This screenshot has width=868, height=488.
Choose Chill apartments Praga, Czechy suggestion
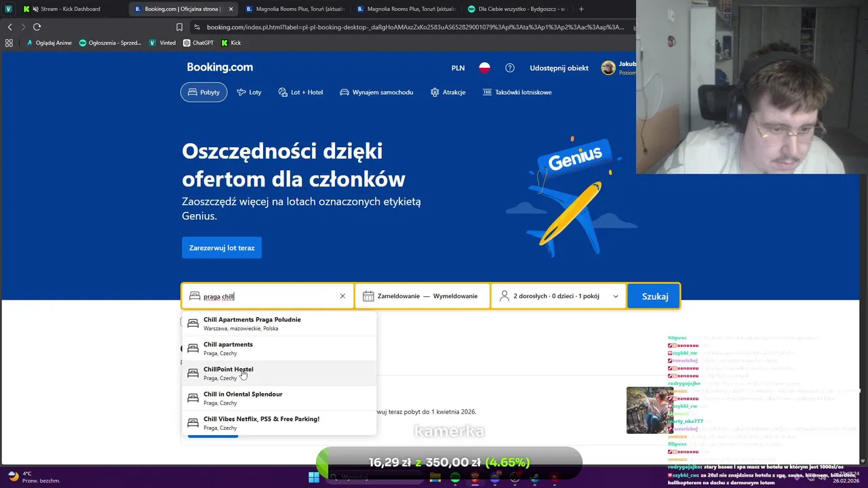(279, 348)
